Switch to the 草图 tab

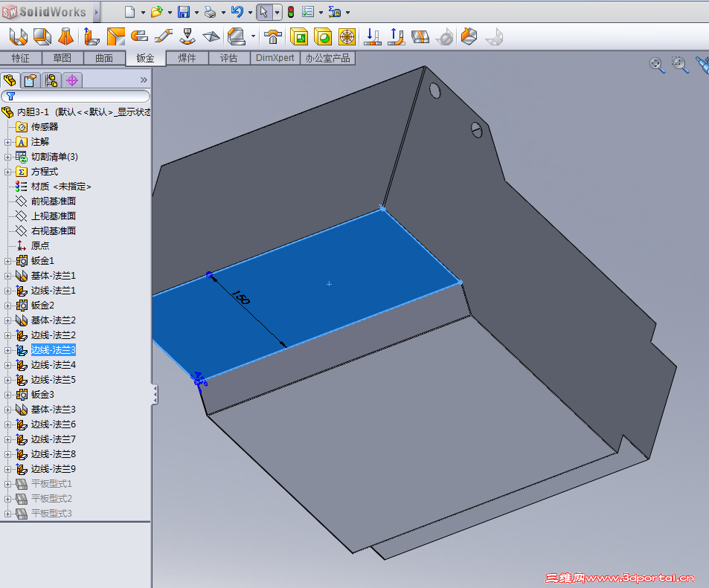(62, 58)
